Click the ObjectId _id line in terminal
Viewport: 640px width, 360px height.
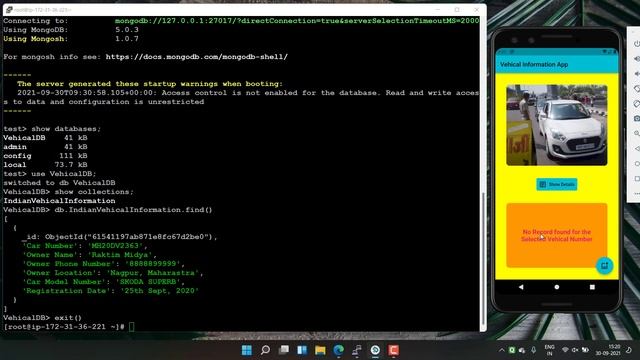120,237
